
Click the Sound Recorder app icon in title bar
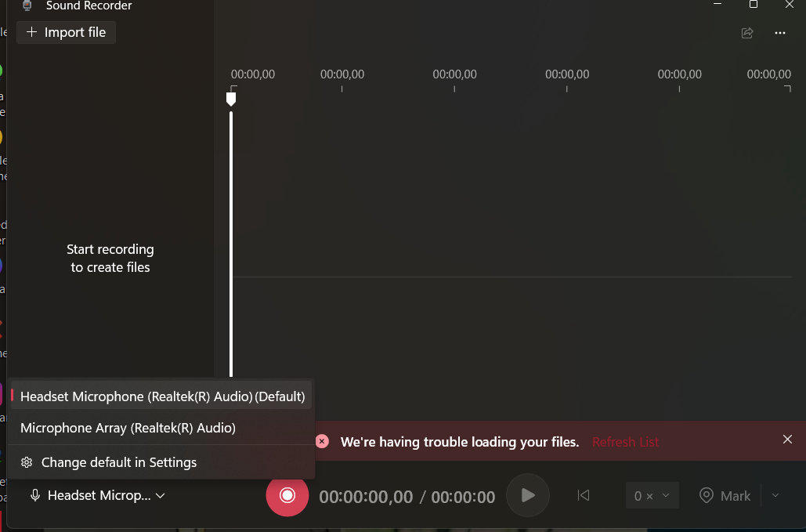coord(27,5)
